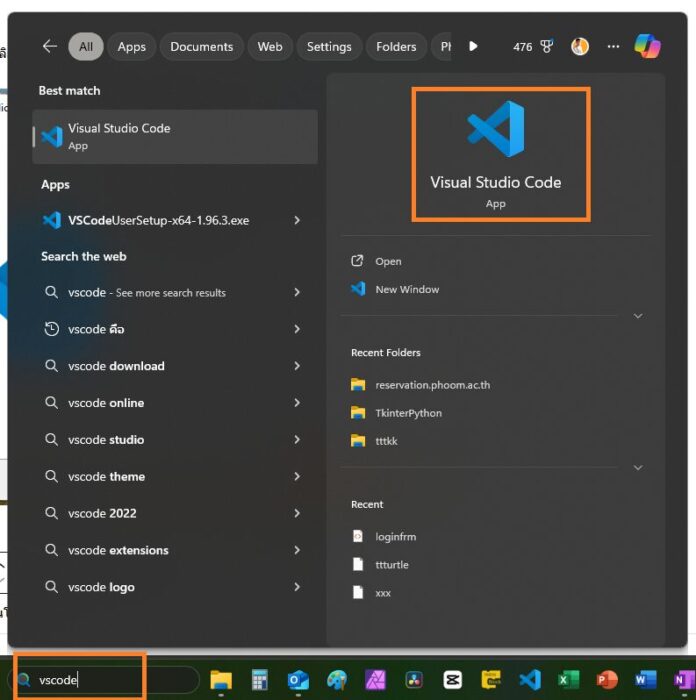This screenshot has width=696, height=700.
Task: Open the yellow sticky app on taskbar
Action: 491,680
